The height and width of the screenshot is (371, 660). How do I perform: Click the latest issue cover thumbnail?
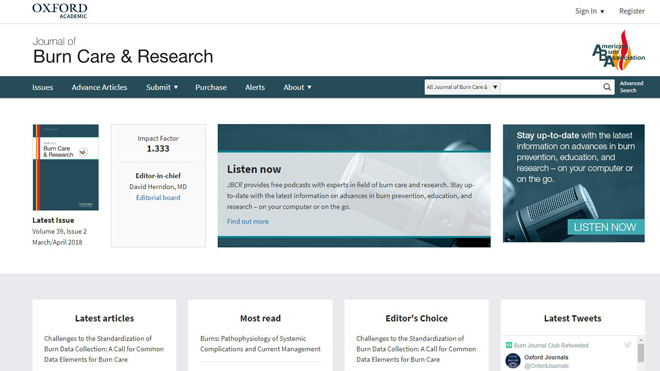click(x=66, y=167)
